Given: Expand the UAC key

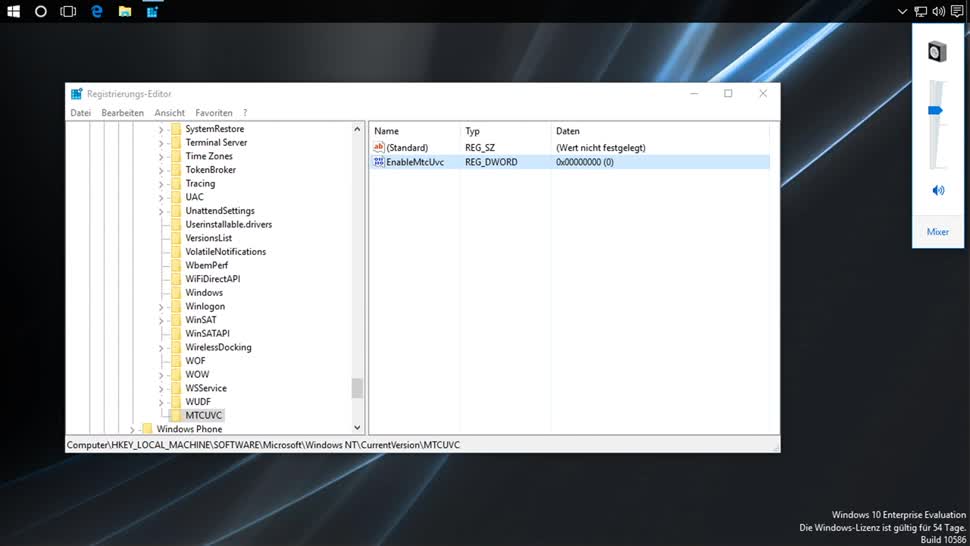Looking at the screenshot, I should click(161, 197).
